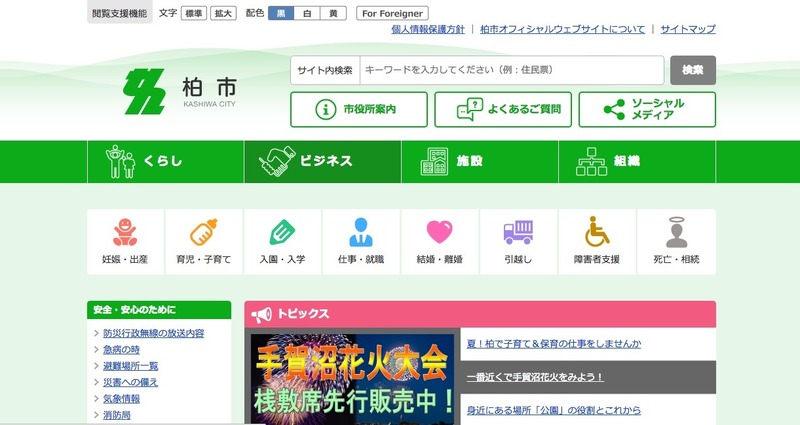Viewport: 800px width, 425px height.
Task: Open the サイトマップ link
Action: [688, 30]
